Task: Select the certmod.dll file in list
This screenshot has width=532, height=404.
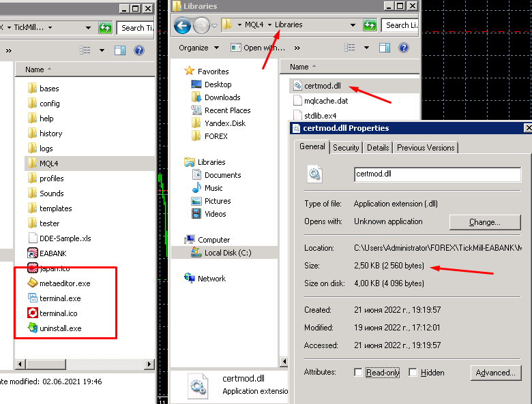Action: [354, 86]
